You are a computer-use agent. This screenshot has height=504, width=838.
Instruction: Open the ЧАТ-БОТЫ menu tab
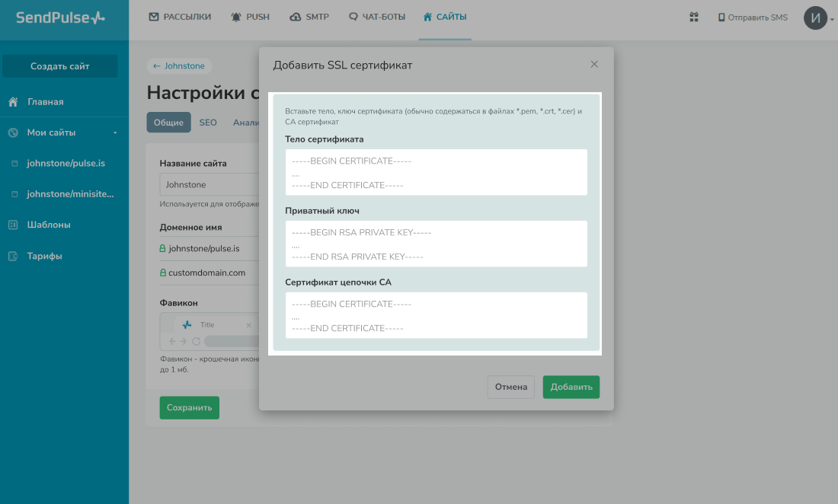[376, 17]
